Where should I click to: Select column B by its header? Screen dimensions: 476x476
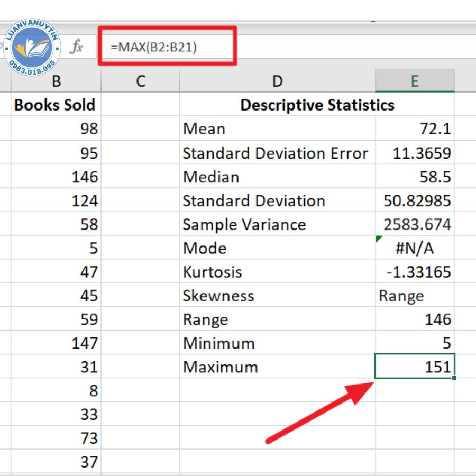coord(56,81)
